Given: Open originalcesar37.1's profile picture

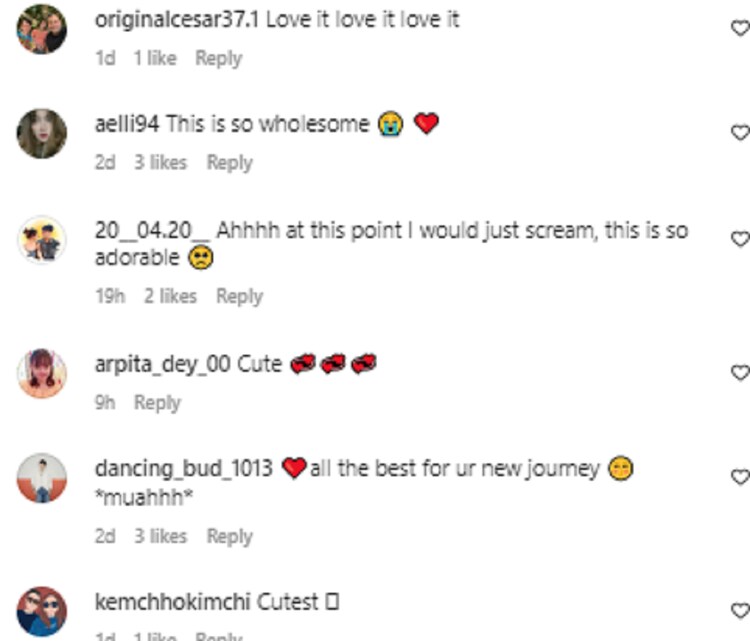Looking at the screenshot, I should (x=42, y=29).
